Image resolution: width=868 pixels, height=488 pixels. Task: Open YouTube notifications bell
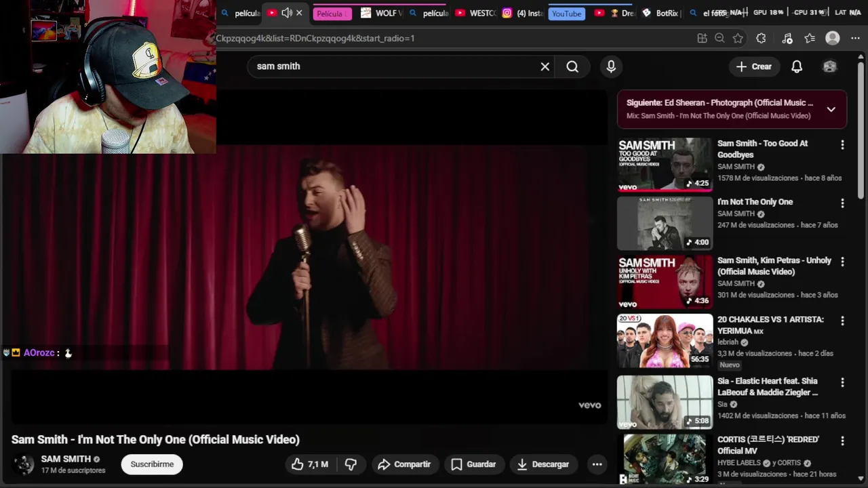pyautogui.click(x=797, y=66)
